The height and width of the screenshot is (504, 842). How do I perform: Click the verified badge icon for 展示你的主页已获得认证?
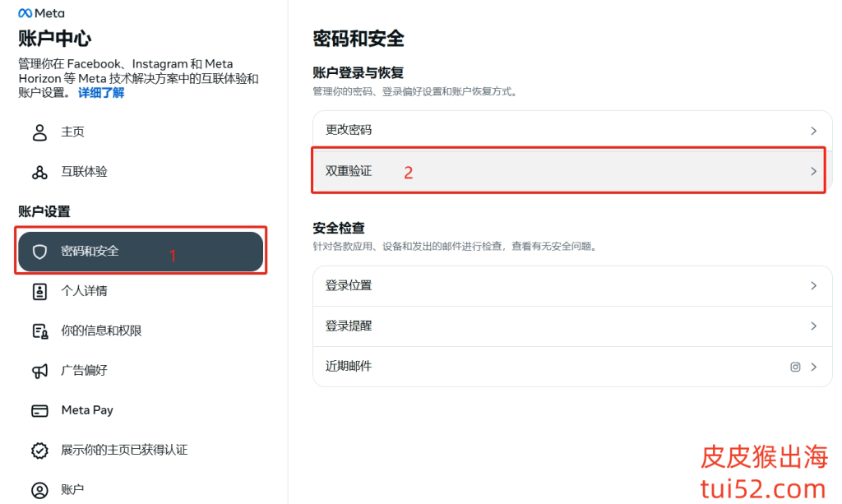tap(39, 450)
